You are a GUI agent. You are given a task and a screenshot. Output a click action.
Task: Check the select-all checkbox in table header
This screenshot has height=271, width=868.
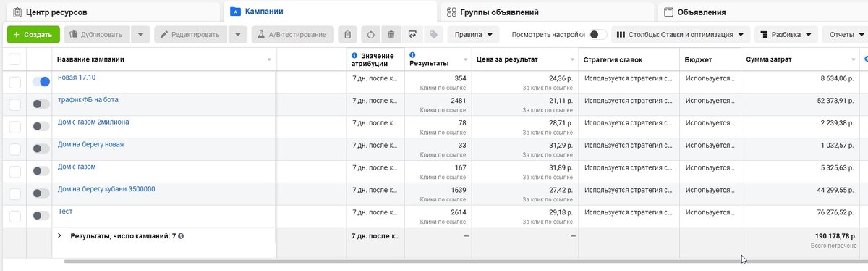coord(14,59)
